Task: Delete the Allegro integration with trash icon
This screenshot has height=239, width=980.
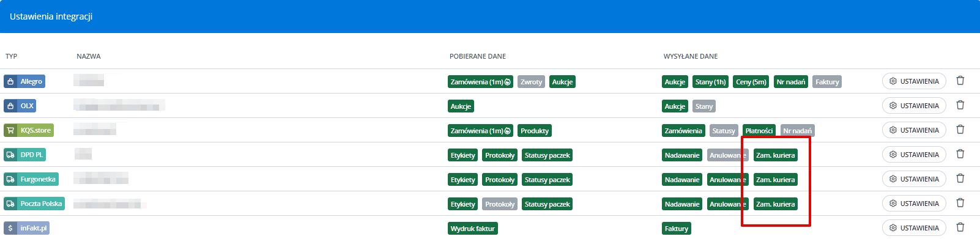Action: [960, 81]
